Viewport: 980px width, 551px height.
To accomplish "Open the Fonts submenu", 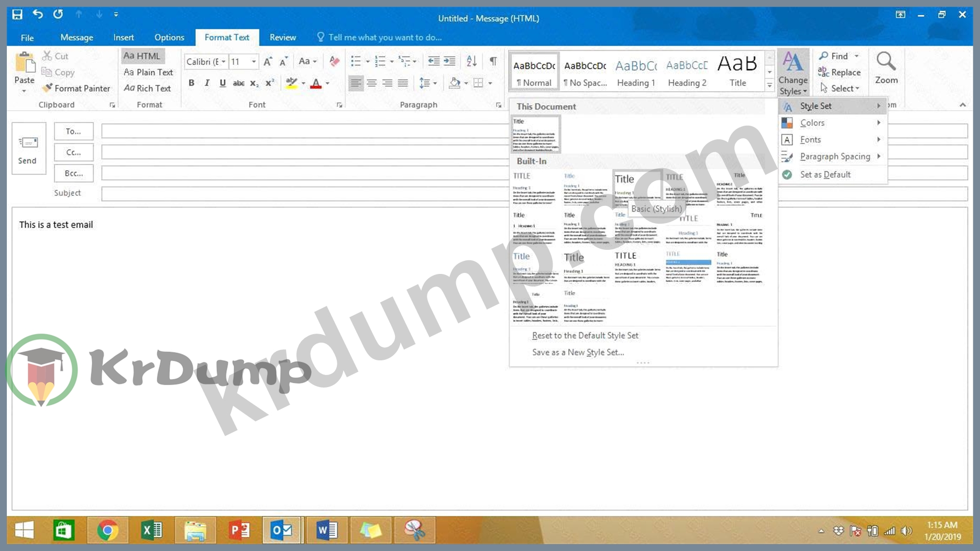I will tap(833, 139).
